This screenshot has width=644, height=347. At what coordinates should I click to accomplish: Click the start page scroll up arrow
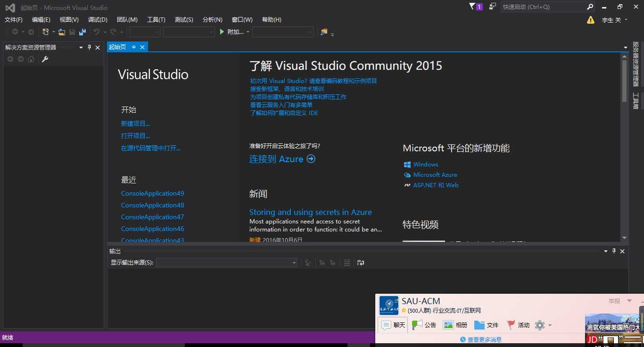click(x=625, y=56)
